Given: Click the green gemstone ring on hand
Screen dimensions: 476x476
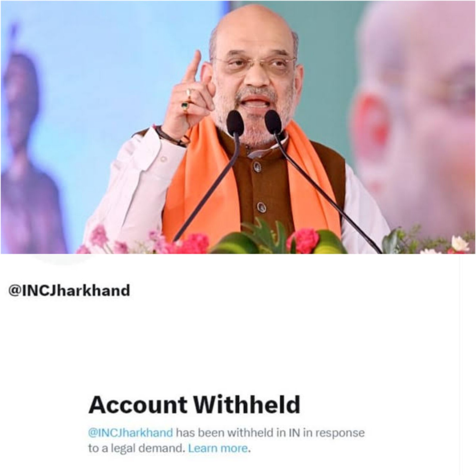Looking at the screenshot, I should [x=185, y=106].
